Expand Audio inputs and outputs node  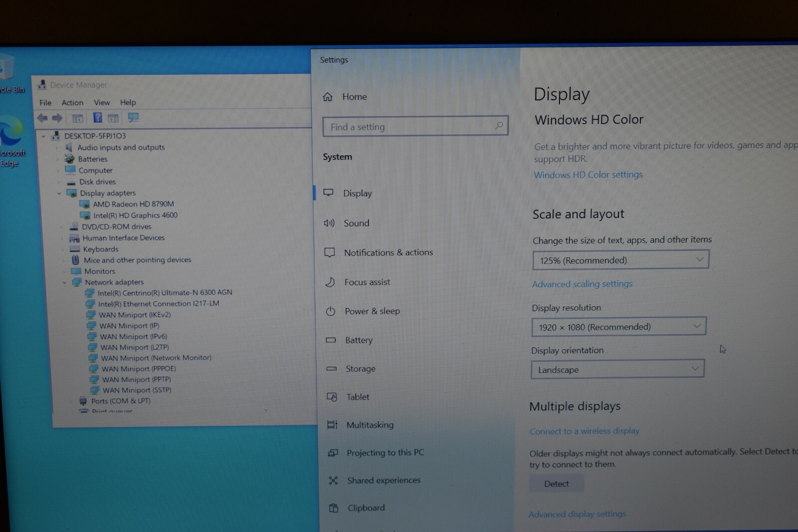[56, 148]
